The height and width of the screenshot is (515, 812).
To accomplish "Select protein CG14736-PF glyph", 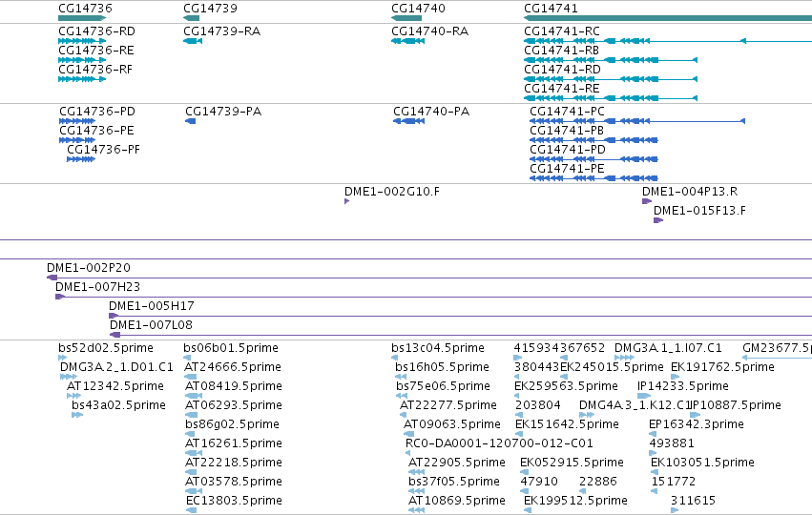I will point(81,159).
